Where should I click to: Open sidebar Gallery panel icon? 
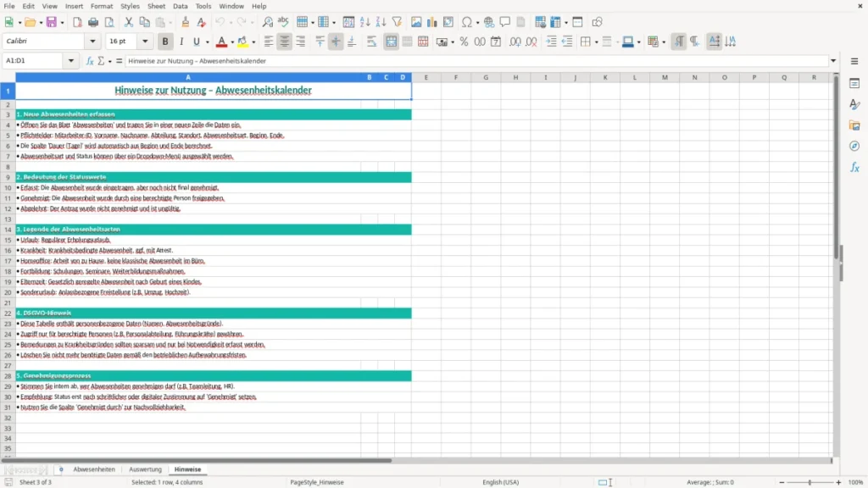pos(854,125)
